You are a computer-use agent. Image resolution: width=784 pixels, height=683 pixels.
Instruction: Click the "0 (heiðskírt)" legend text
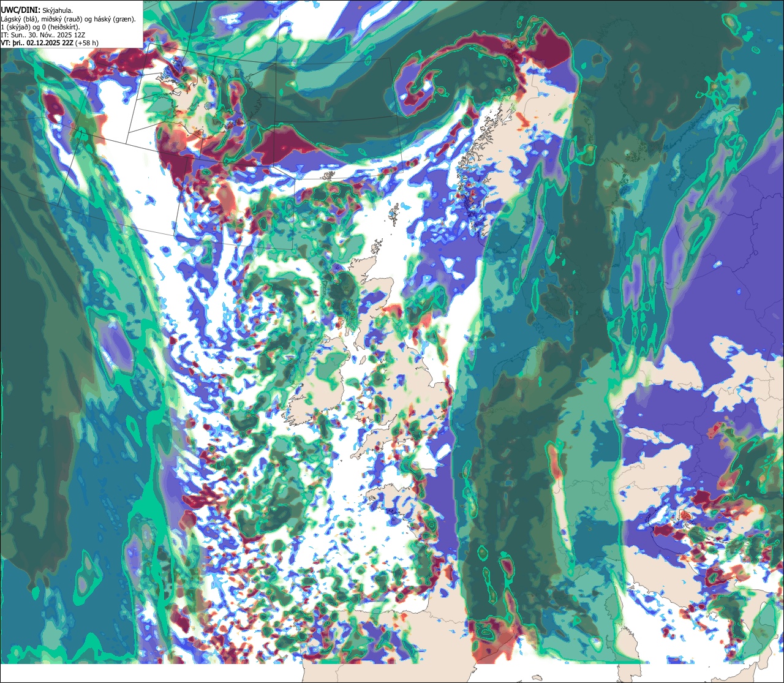60,27
